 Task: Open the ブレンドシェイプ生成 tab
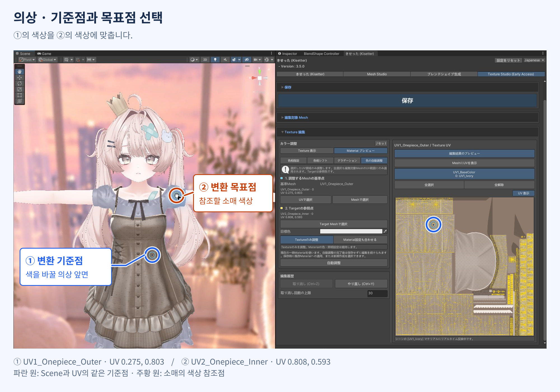[x=444, y=74]
